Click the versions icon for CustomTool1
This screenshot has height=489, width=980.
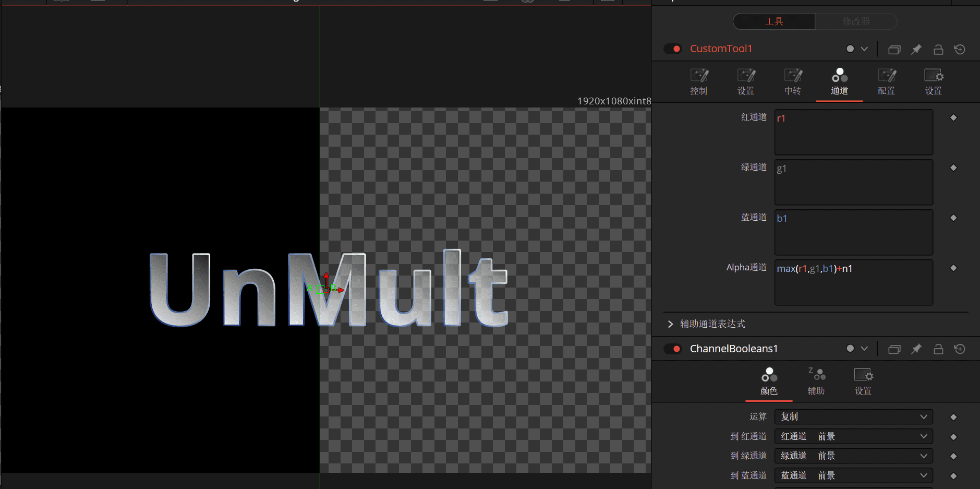coord(894,49)
